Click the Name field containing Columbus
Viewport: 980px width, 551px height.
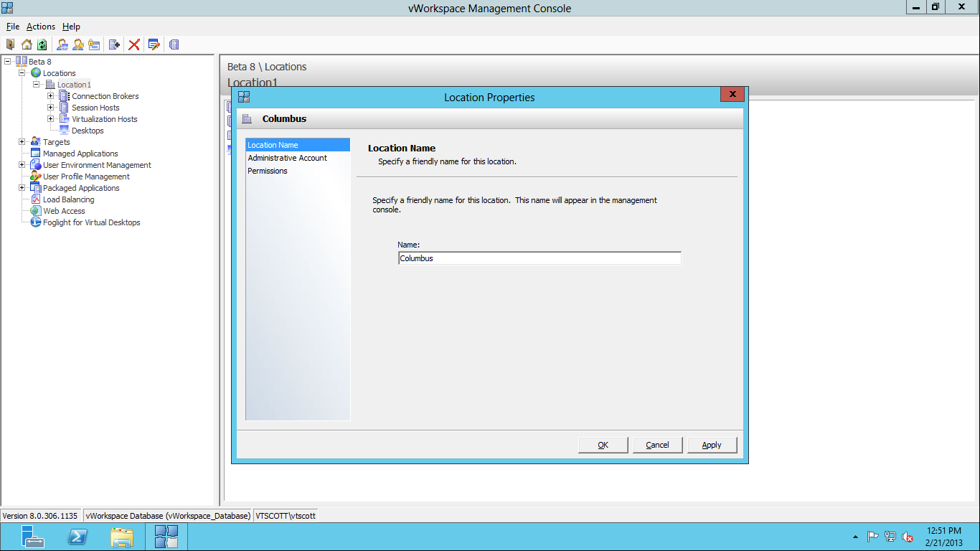[540, 258]
